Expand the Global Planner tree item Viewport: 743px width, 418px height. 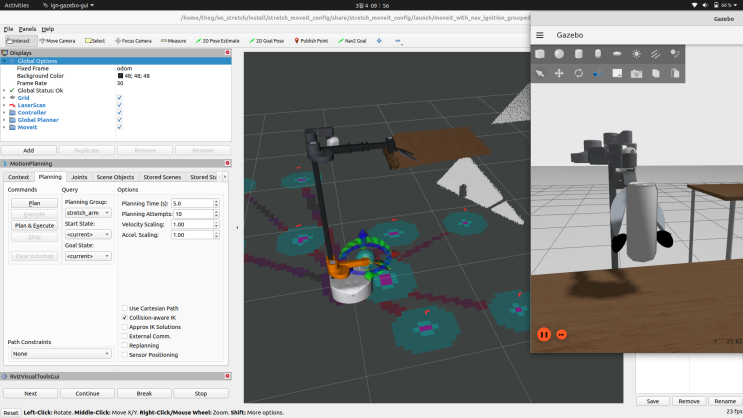[5, 120]
